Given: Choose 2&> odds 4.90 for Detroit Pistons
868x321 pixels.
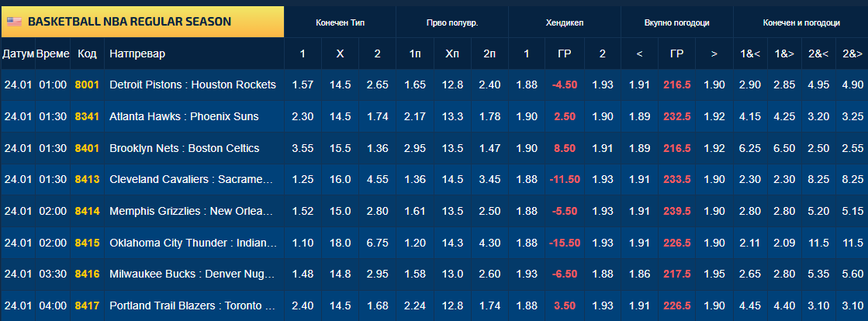Looking at the screenshot, I should point(852,85).
